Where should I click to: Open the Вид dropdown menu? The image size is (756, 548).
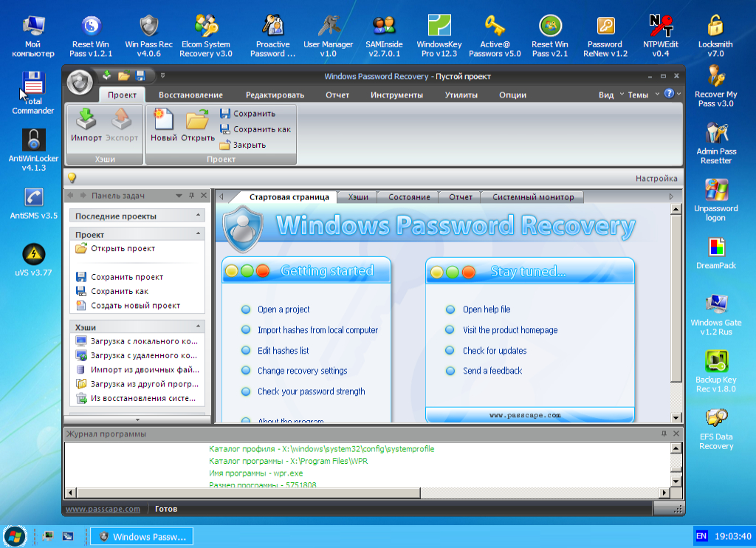tap(611, 95)
